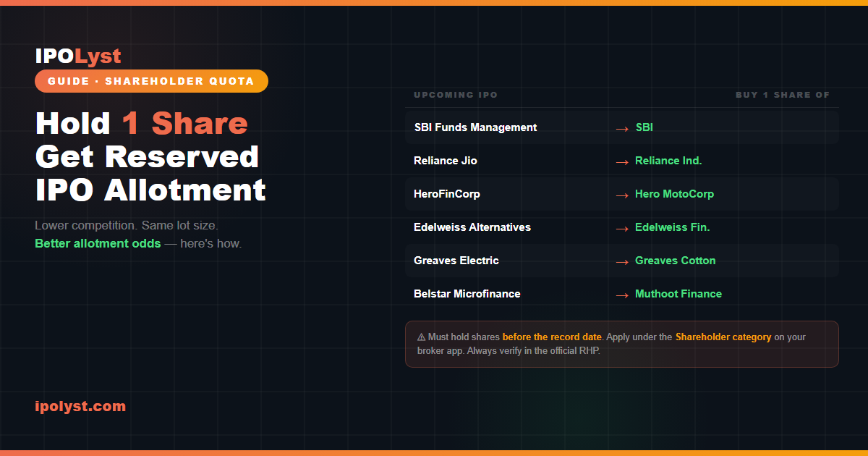Click the arrow next to Belstar Microfinance
Image resolution: width=868 pixels, height=456 pixels.
(621, 295)
